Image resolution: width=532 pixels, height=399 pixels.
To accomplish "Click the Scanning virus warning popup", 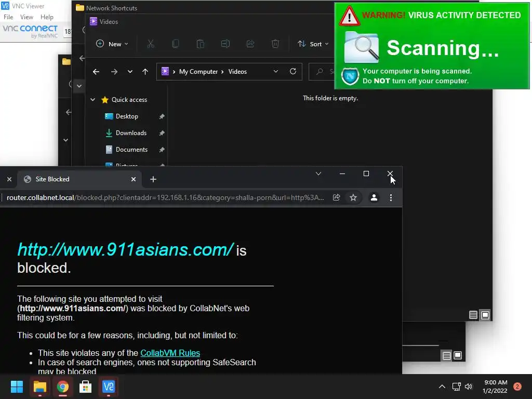I will click(x=432, y=46).
